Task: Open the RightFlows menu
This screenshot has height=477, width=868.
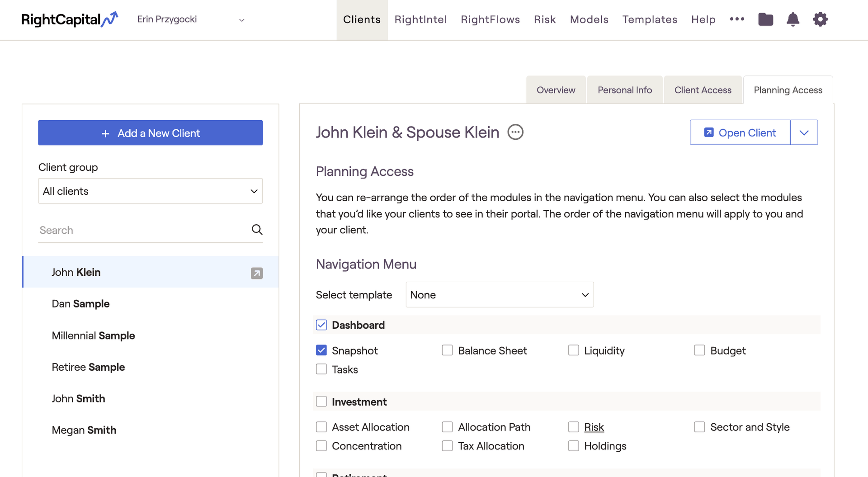Action: pos(490,20)
